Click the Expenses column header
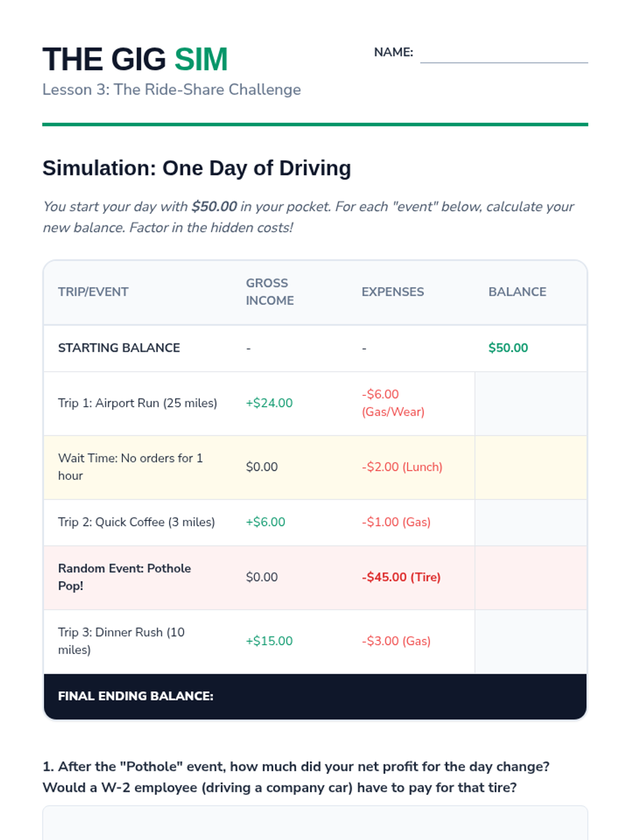 pyautogui.click(x=393, y=292)
